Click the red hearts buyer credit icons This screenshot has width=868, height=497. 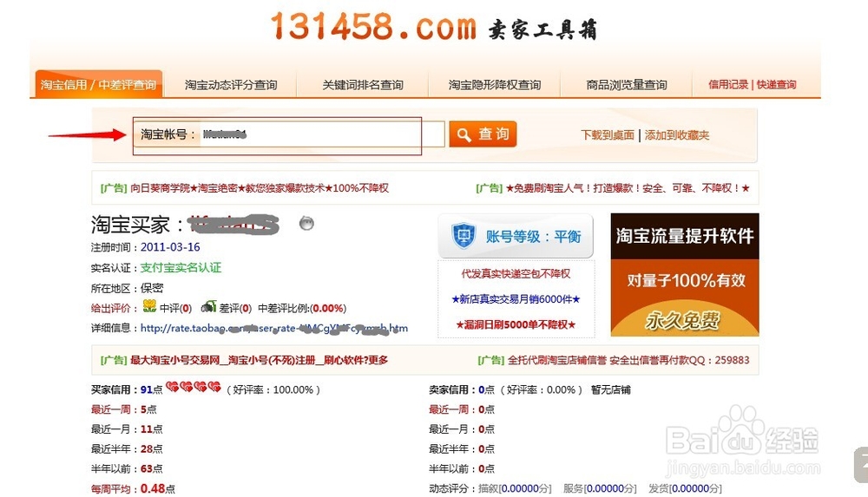pos(194,387)
